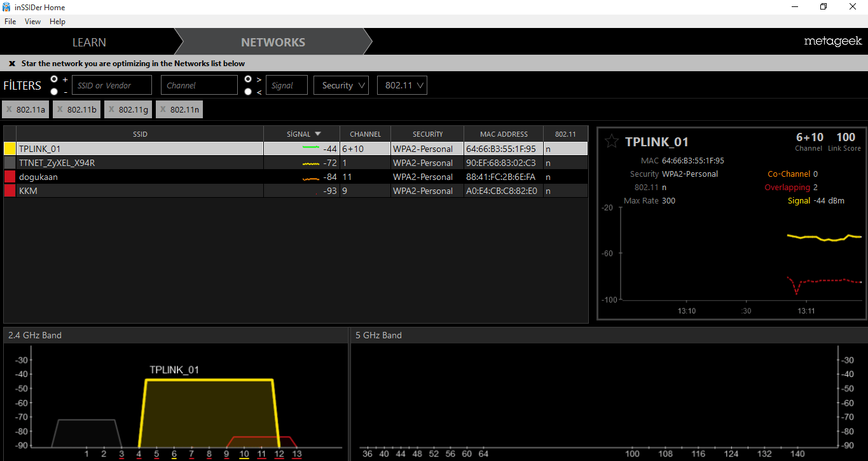Click the -93 signal value for KKM

pyautogui.click(x=329, y=191)
